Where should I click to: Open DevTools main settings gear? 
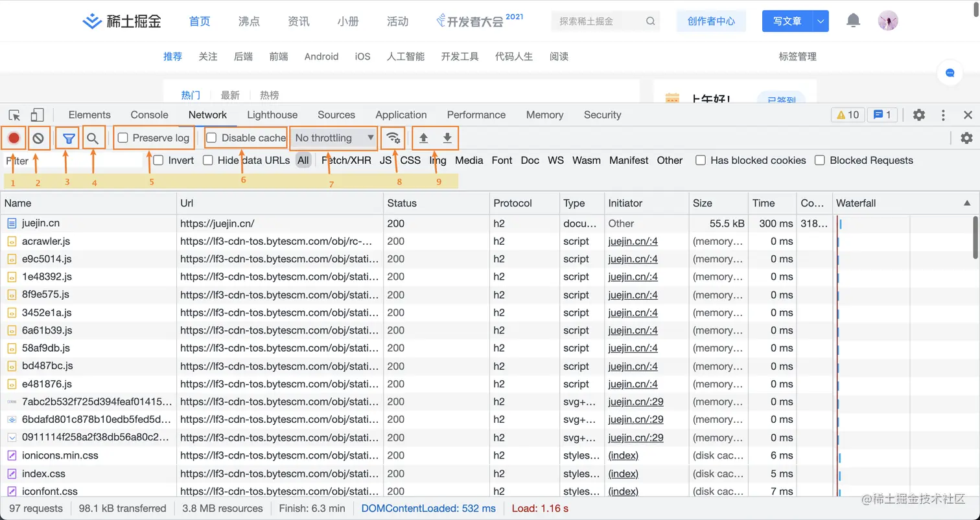919,115
